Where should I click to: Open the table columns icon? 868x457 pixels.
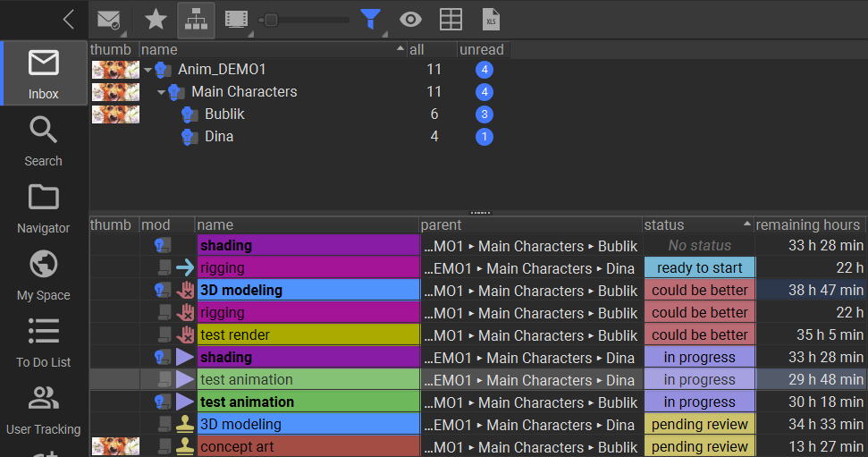tap(451, 20)
